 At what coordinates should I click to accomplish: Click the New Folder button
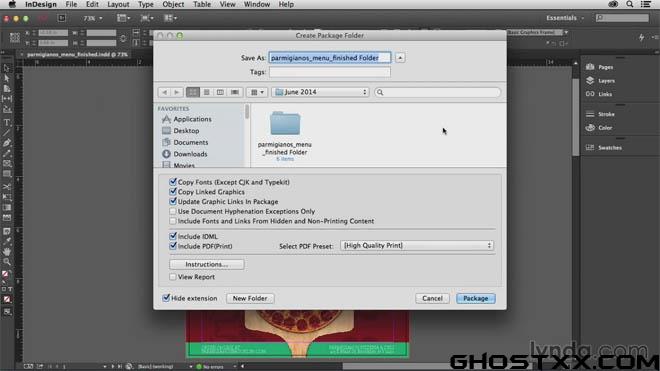(x=250, y=299)
